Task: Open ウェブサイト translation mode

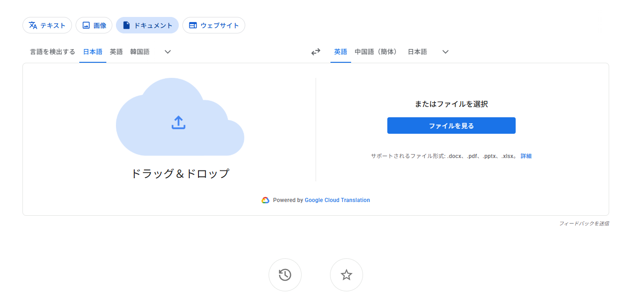Action: [x=214, y=25]
